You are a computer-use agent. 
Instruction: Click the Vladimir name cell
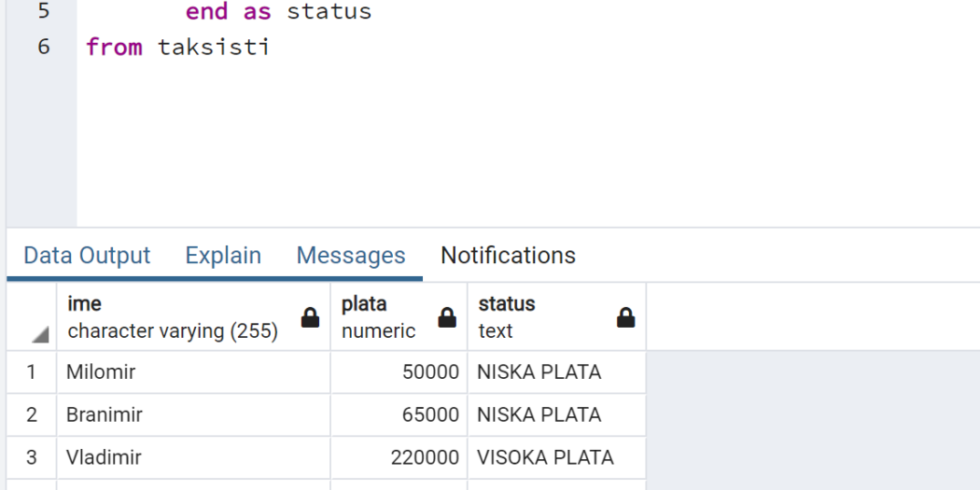click(x=193, y=457)
